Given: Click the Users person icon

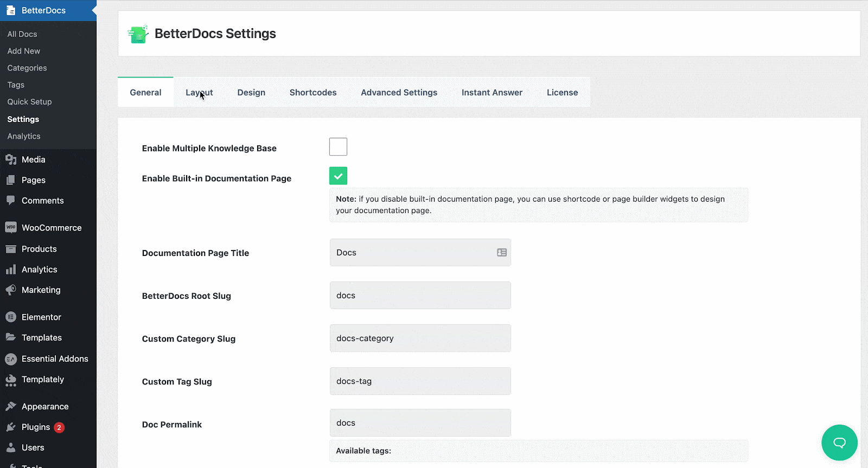Looking at the screenshot, I should 11,447.
